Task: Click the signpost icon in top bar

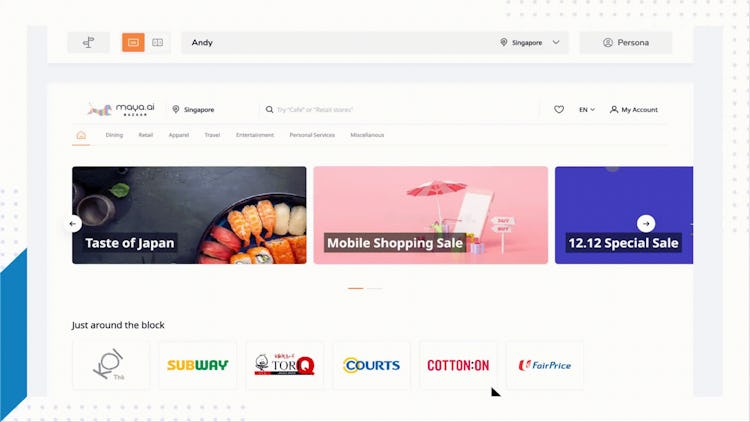Action: (x=88, y=43)
